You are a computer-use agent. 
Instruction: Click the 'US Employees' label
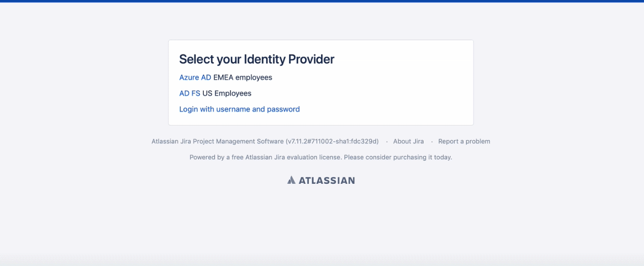click(x=227, y=93)
